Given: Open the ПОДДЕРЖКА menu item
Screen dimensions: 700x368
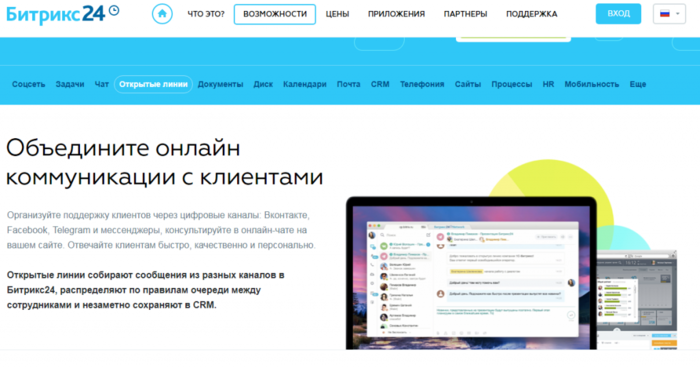Looking at the screenshot, I should pyautogui.click(x=532, y=14).
